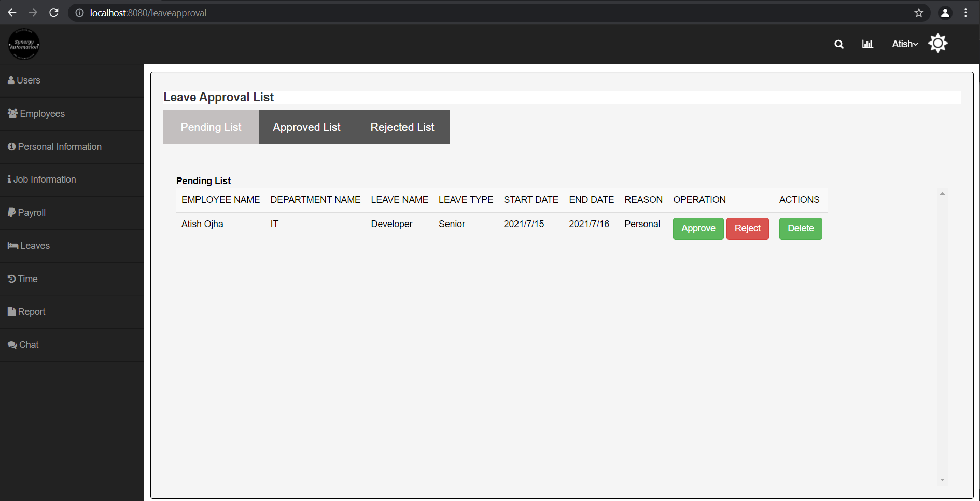
Task: Expand the Atish user dropdown
Action: pyautogui.click(x=904, y=44)
